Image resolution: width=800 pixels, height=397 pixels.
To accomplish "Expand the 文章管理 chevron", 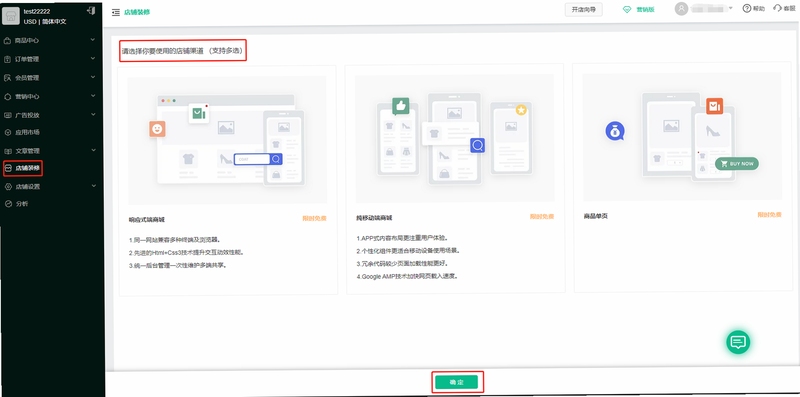I will point(93,150).
